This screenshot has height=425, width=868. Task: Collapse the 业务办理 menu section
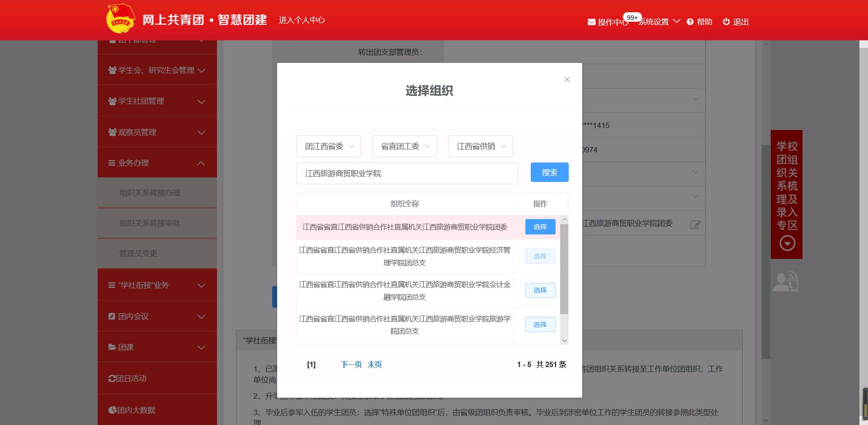202,163
